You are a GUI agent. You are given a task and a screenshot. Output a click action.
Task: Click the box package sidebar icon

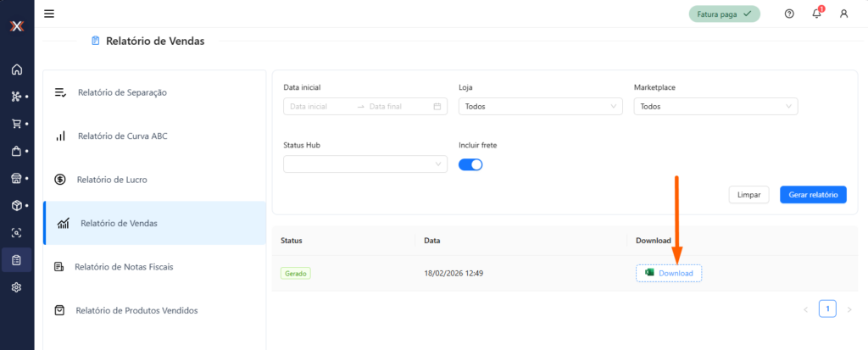click(x=16, y=205)
